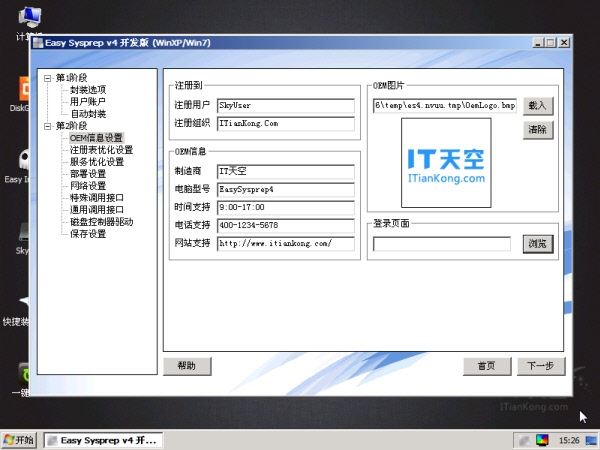Click 浏览 to browse login page
The height and width of the screenshot is (450, 600).
click(x=538, y=244)
